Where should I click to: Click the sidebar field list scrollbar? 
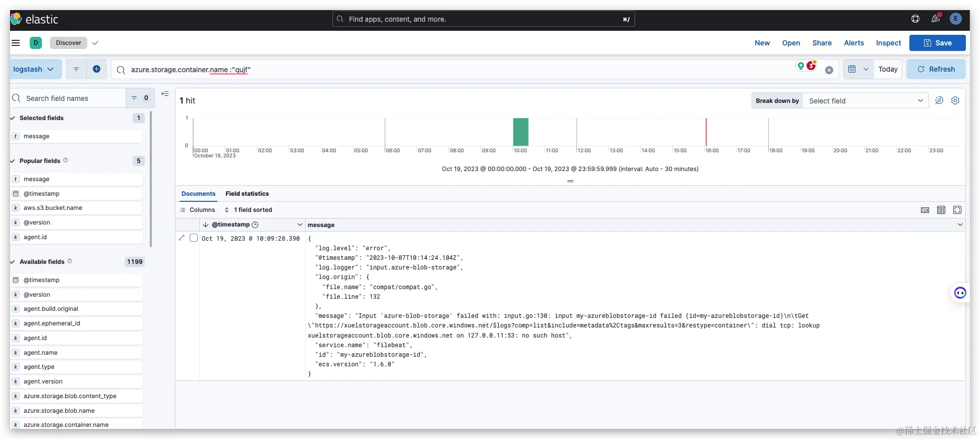pyautogui.click(x=151, y=179)
